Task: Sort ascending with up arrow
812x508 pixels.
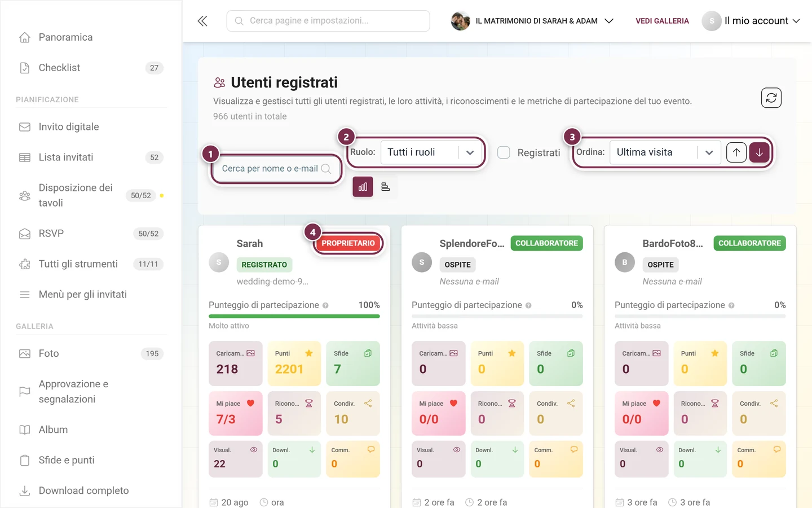Action: click(x=736, y=152)
